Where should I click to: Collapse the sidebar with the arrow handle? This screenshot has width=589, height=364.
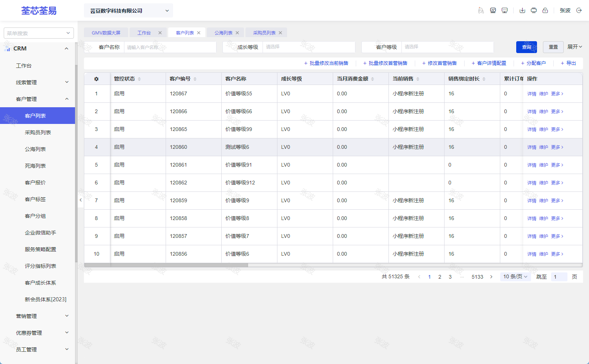tap(81, 200)
